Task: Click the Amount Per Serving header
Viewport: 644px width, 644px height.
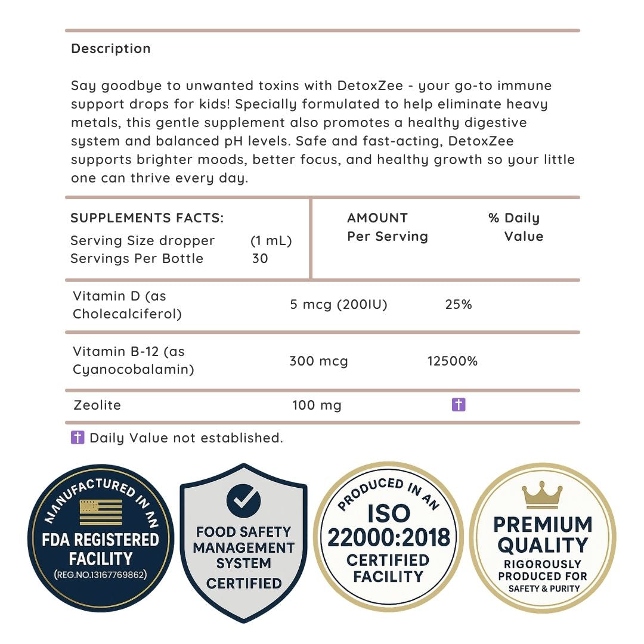Action: click(x=388, y=227)
